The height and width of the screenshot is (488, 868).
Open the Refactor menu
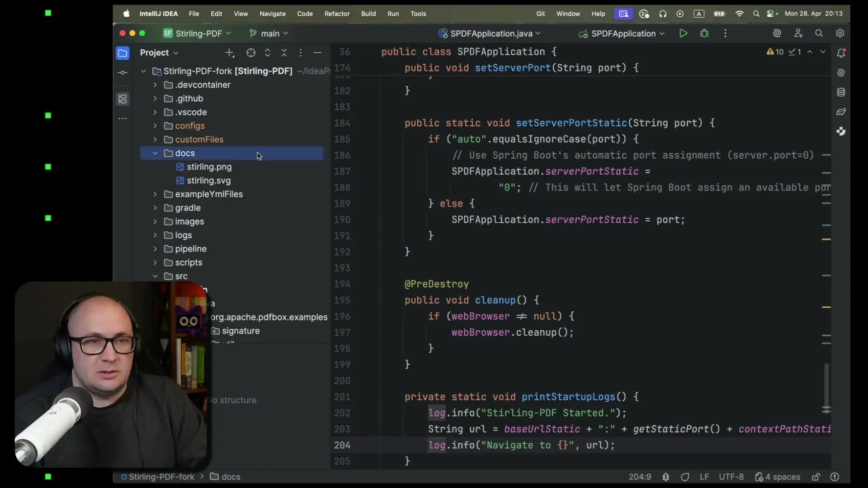pyautogui.click(x=337, y=14)
